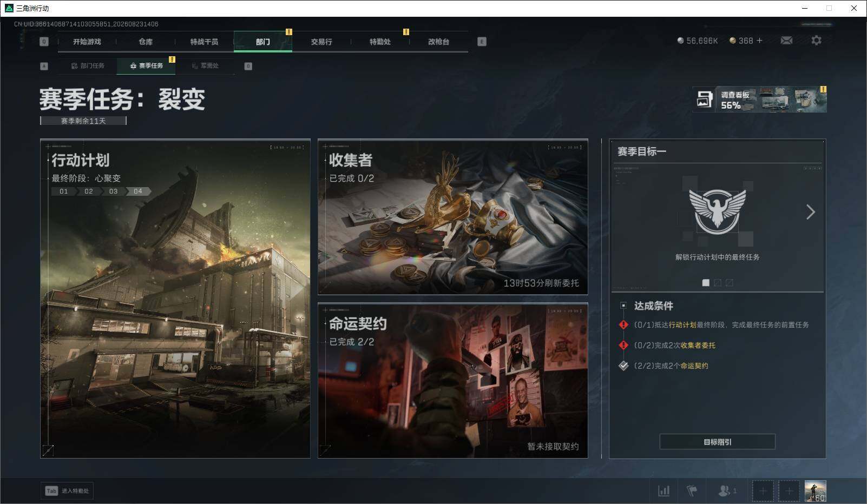Click the 命运契约 link in conditions
This screenshot has width=867, height=504.
click(x=694, y=366)
